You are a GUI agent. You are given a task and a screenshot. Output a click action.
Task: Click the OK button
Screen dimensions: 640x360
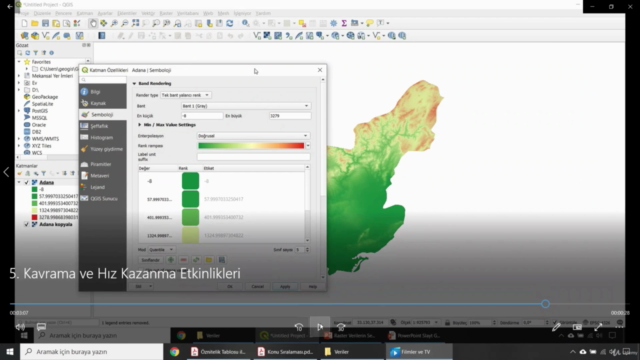pos(230,287)
